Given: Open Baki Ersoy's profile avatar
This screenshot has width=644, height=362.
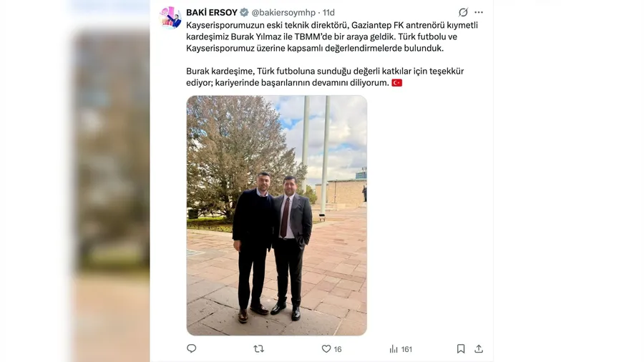Looking at the screenshot, I should point(170,18).
